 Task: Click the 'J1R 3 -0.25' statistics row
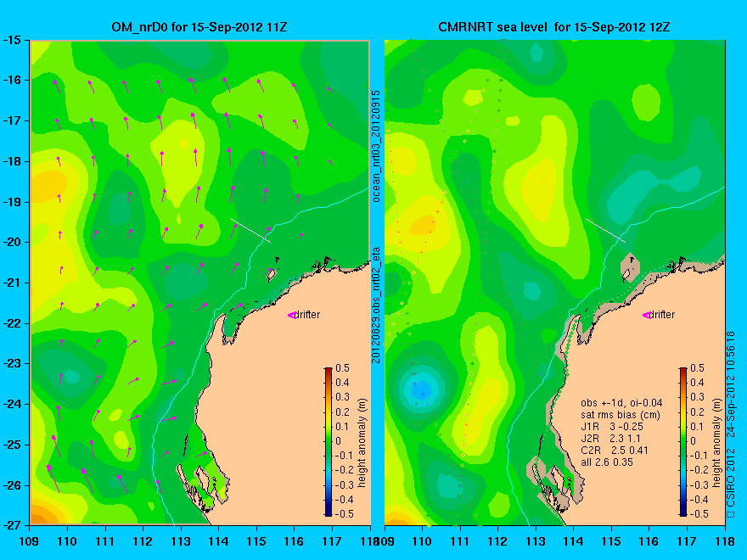point(612,427)
